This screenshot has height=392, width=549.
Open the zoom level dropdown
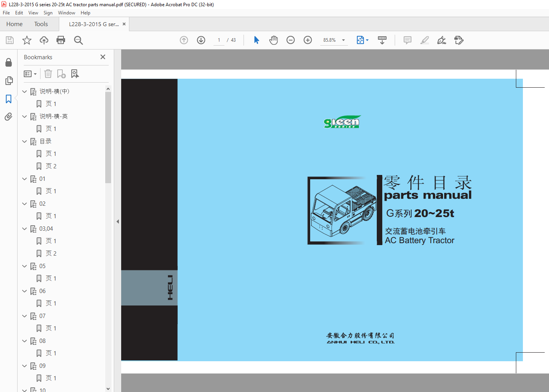click(343, 40)
